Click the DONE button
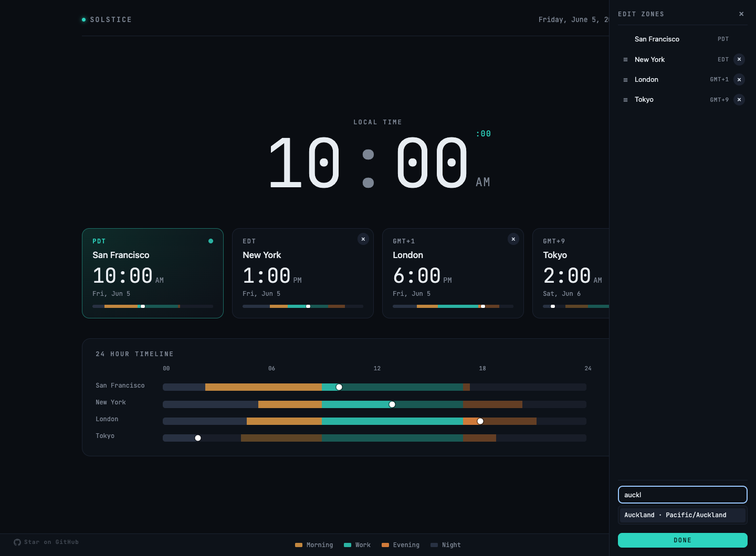The height and width of the screenshot is (556, 756). tap(682, 540)
